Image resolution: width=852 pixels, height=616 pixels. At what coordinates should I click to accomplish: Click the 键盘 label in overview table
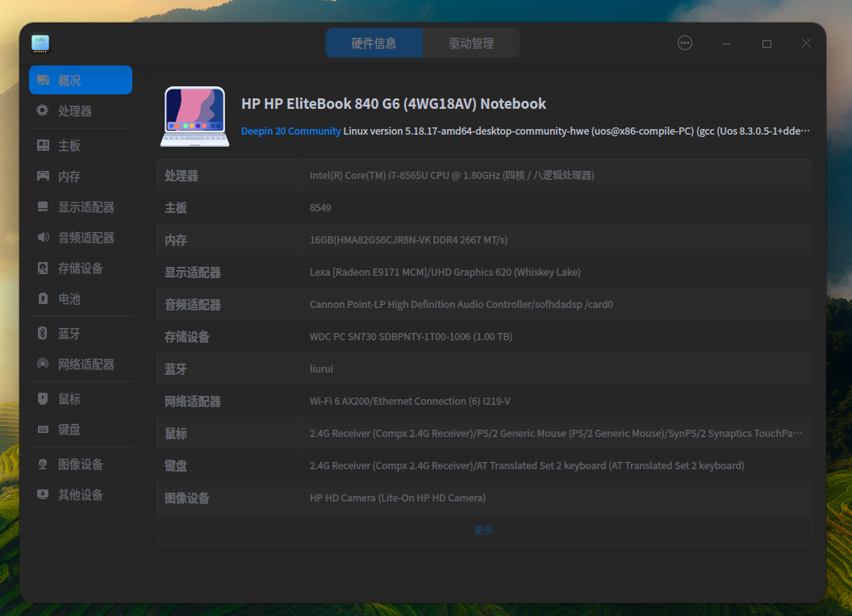176,465
